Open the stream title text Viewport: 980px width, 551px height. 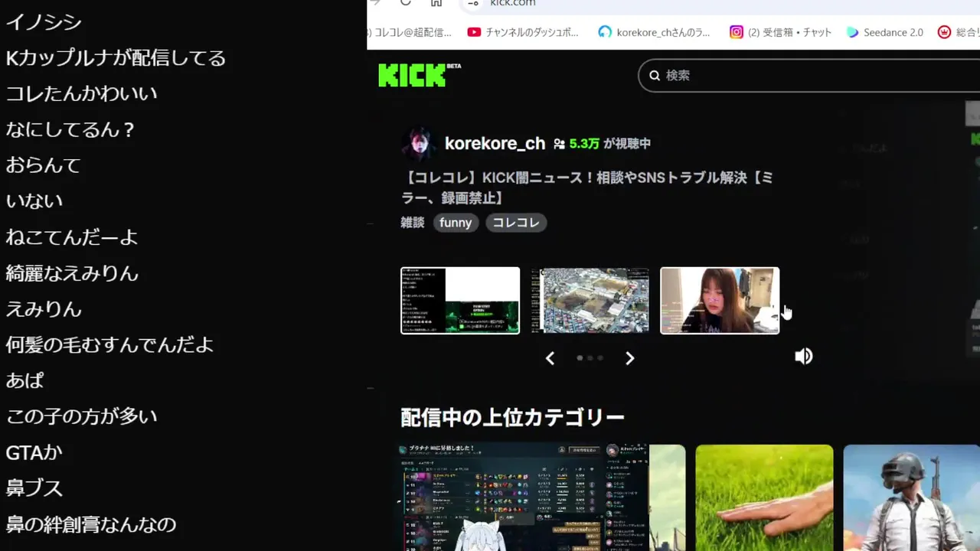pos(586,187)
